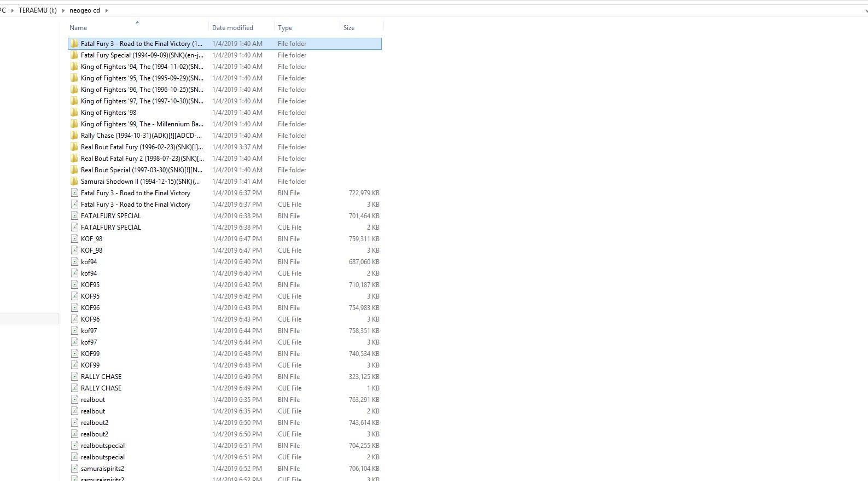Click file icon of KOF95 BIN file
Viewport: 868px width, 484px height.
pos(74,285)
